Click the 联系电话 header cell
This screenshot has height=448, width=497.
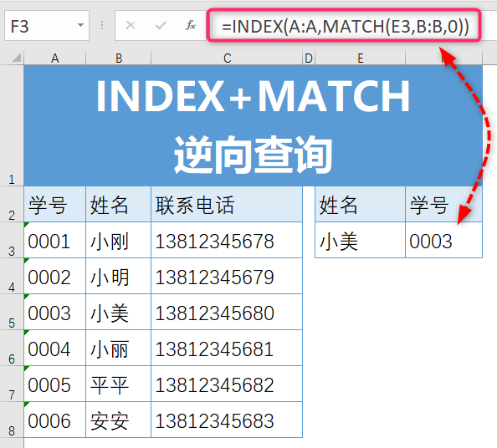tap(227, 204)
